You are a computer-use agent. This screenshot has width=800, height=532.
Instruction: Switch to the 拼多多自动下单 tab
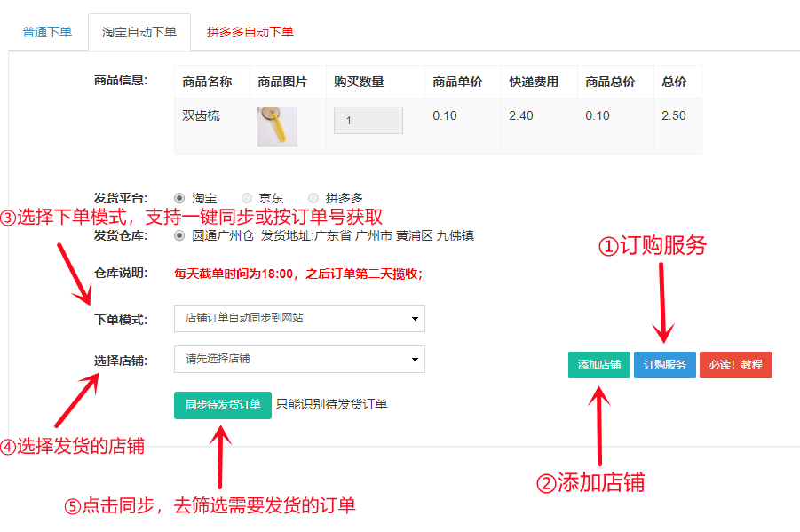(250, 32)
